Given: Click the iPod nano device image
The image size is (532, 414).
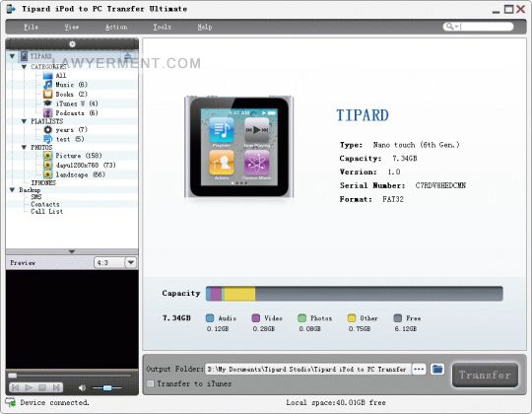Looking at the screenshot, I should (238, 147).
